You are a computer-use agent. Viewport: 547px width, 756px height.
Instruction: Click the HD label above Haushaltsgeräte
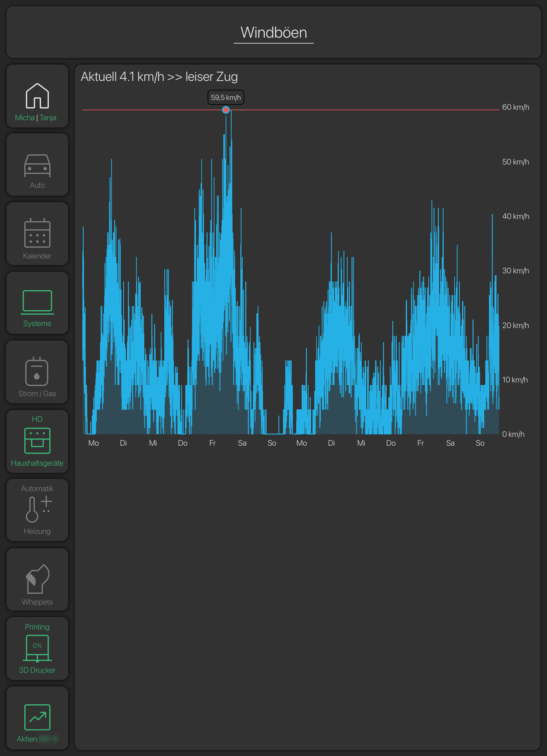pos(37,419)
